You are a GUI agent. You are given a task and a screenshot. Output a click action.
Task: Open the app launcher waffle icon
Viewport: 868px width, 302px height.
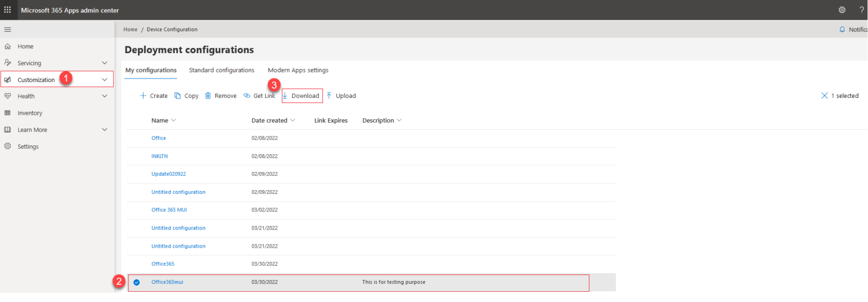7,10
